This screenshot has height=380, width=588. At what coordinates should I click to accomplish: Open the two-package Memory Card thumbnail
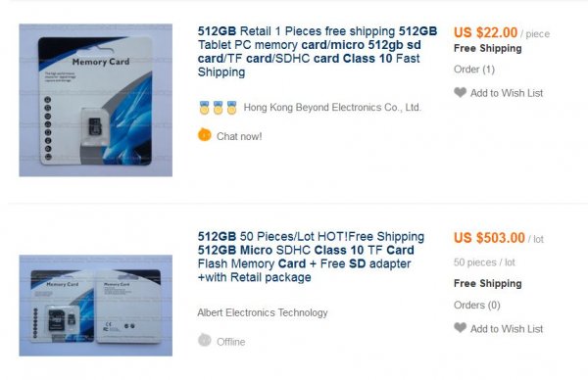click(x=96, y=306)
